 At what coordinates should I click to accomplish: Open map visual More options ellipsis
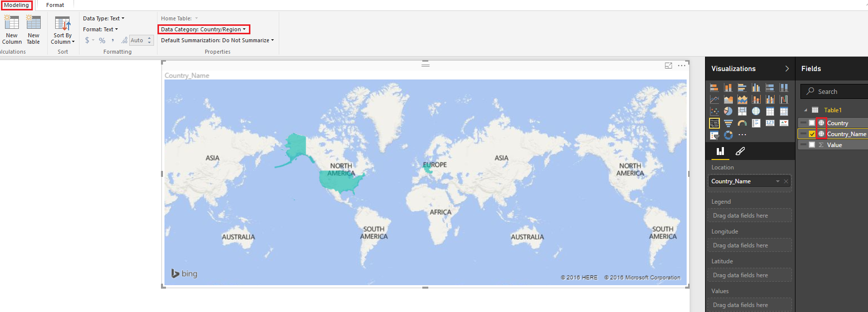pos(682,66)
